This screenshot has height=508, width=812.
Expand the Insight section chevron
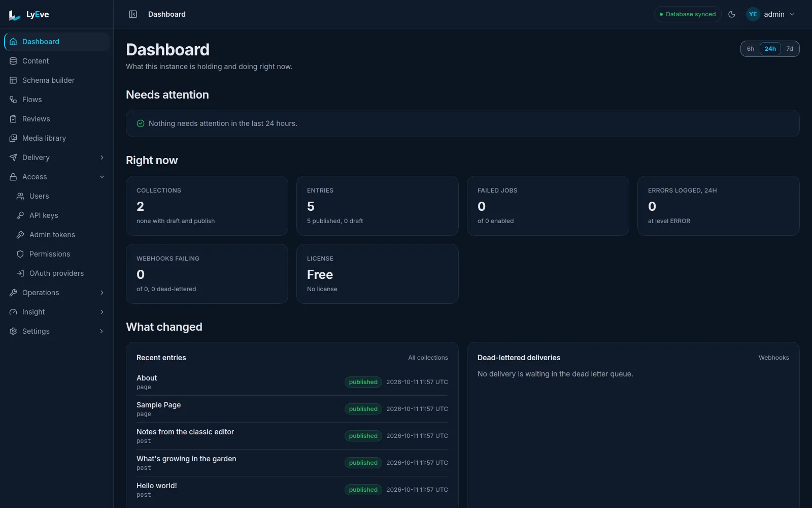[x=102, y=312]
